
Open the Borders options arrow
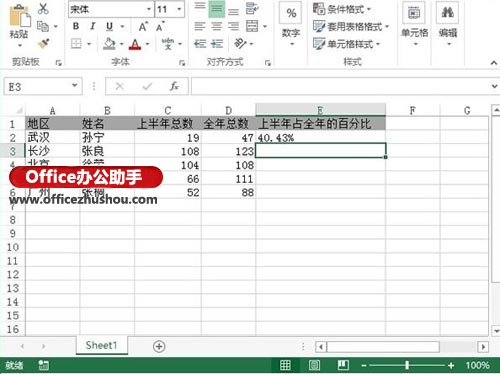pos(89,44)
